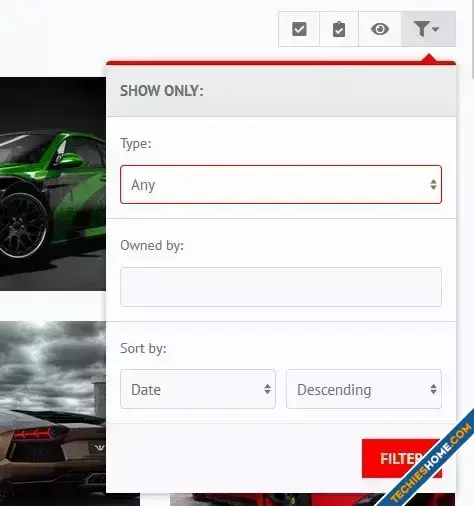474x506 pixels.
Task: Toggle the eye watch icon
Action: pyautogui.click(x=380, y=29)
